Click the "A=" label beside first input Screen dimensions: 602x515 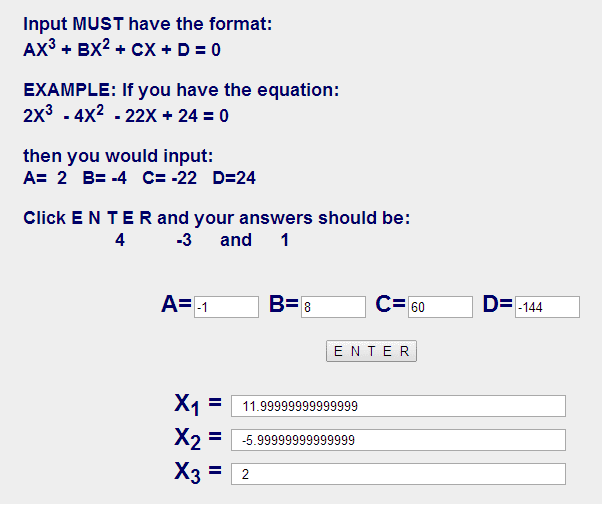pos(176,305)
